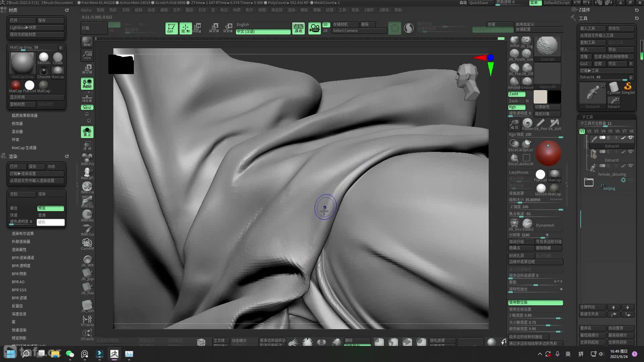Select the Slash2 brush icon

click(527, 225)
